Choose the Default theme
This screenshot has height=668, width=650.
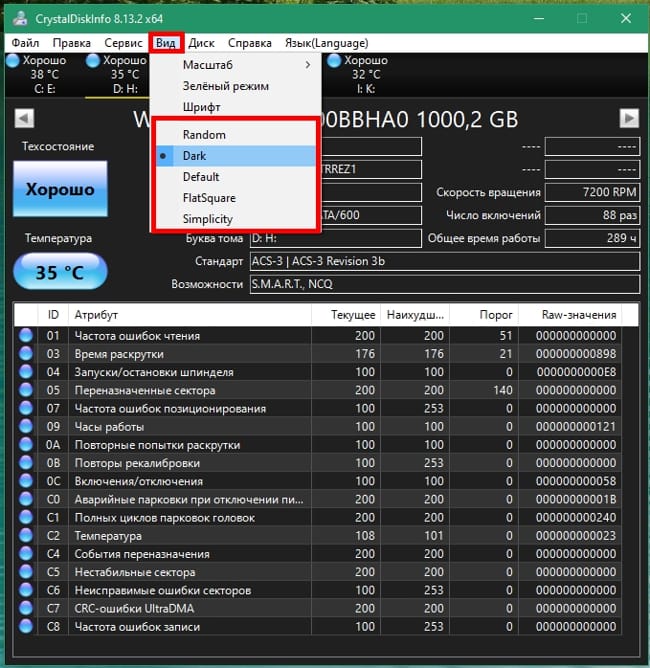pos(236,177)
